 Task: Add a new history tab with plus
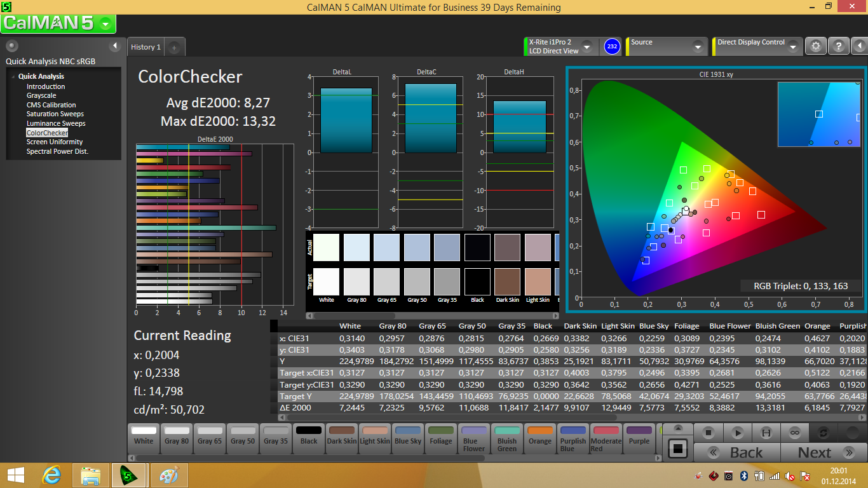click(174, 47)
